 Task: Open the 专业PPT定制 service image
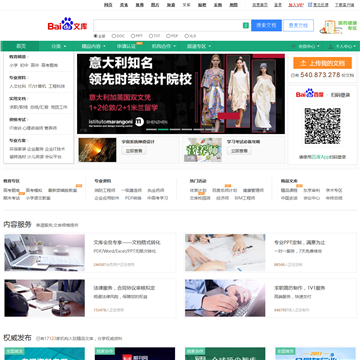pyautogui.click(x=225, y=252)
